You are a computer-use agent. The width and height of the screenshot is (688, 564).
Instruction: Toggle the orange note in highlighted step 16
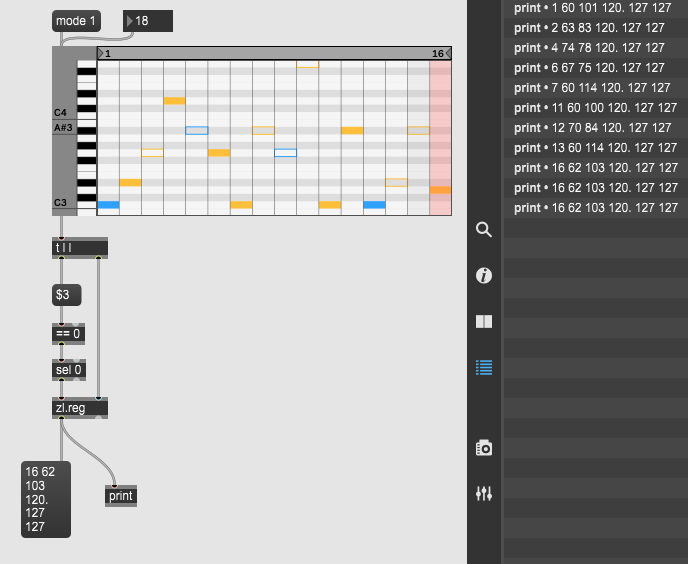click(440, 189)
